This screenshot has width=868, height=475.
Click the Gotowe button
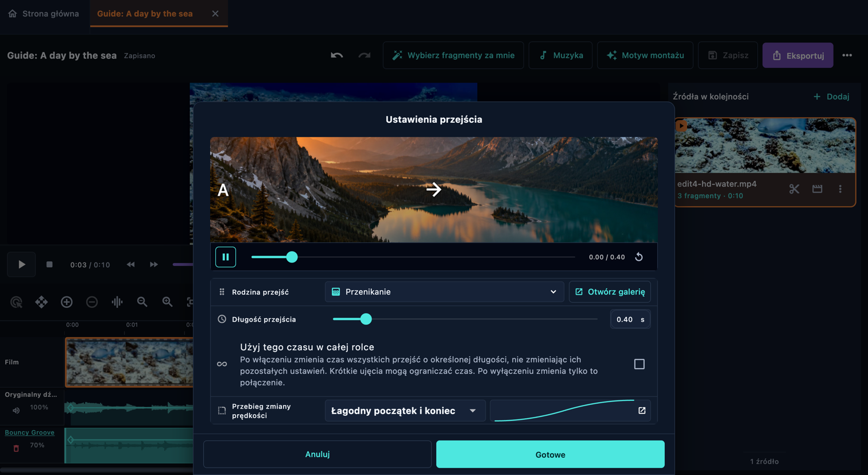tap(551, 454)
